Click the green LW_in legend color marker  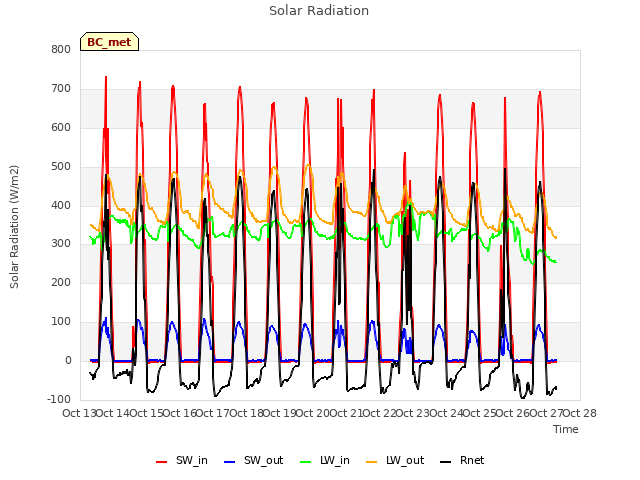(306, 462)
